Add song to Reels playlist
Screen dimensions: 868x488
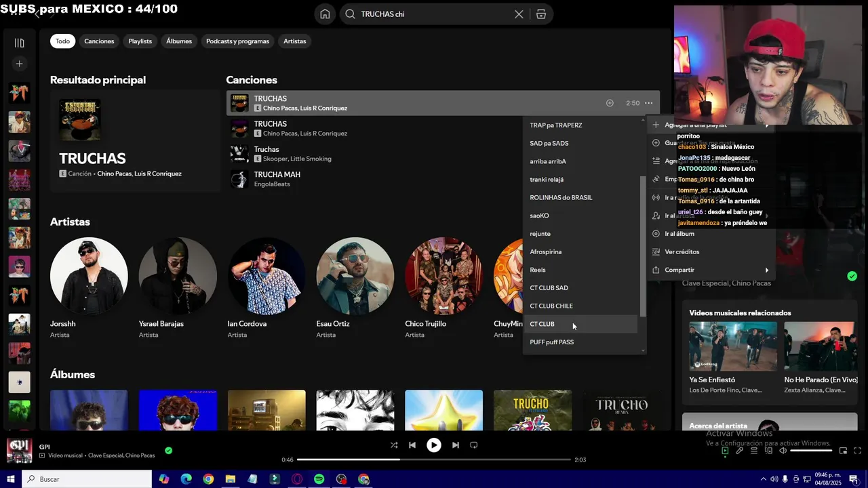pyautogui.click(x=581, y=270)
